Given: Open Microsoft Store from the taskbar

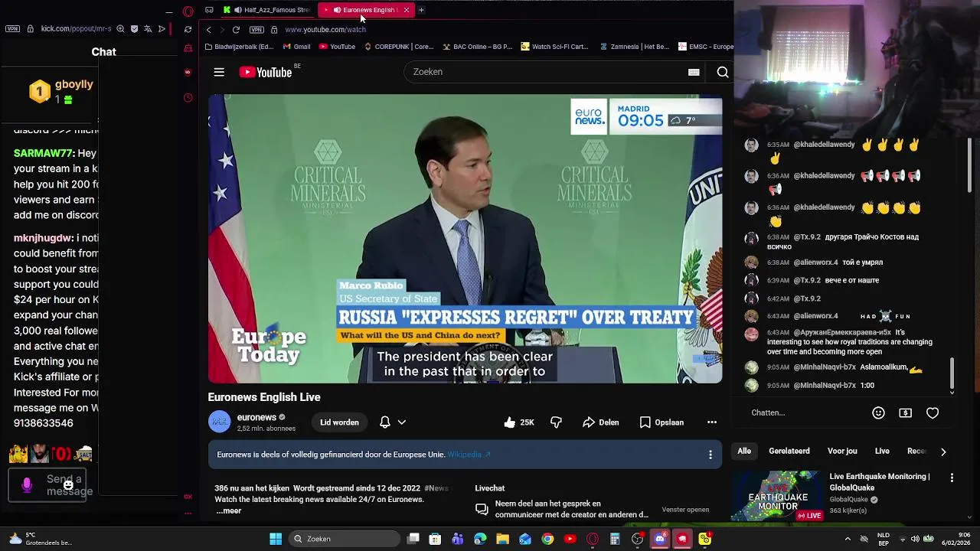Looking at the screenshot, I should (x=435, y=539).
